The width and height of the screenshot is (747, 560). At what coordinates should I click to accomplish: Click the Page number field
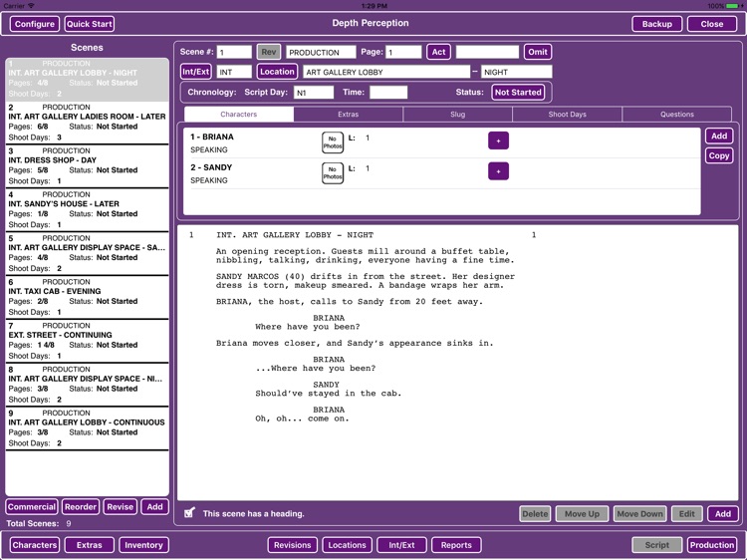(404, 52)
